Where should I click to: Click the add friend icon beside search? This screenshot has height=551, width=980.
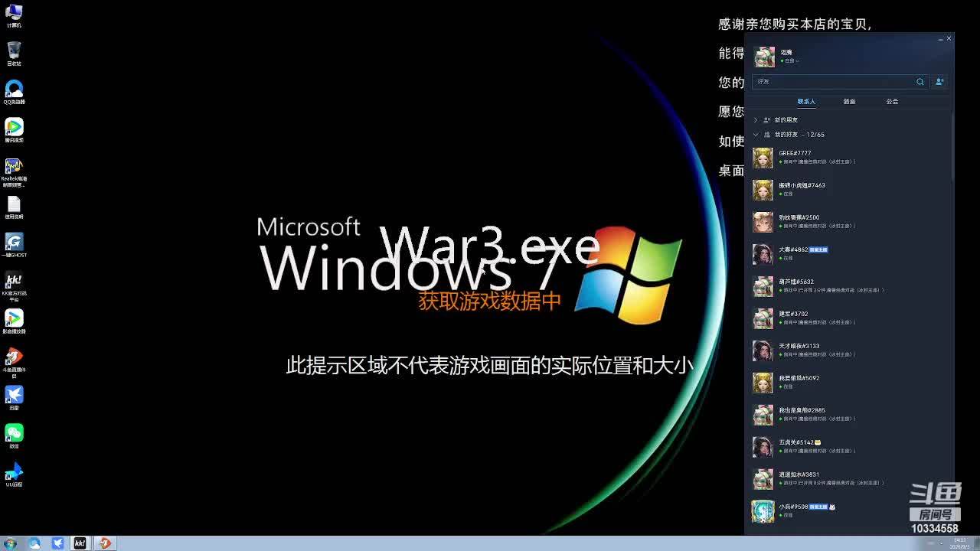[x=939, y=81]
